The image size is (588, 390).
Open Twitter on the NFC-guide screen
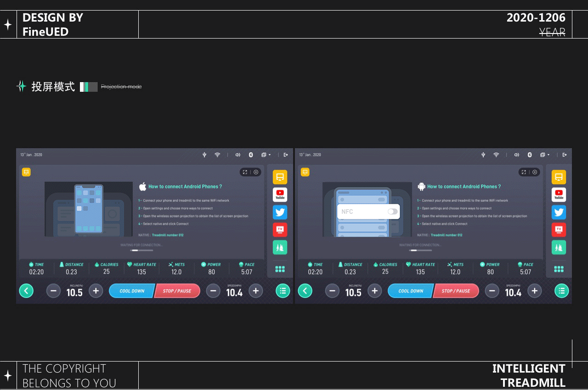559,212
